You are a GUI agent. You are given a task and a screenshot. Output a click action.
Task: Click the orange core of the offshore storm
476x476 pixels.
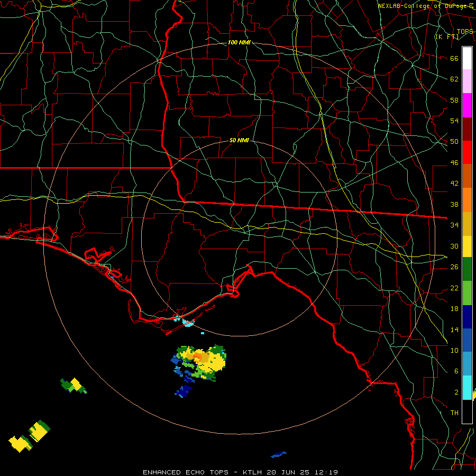[x=198, y=356]
